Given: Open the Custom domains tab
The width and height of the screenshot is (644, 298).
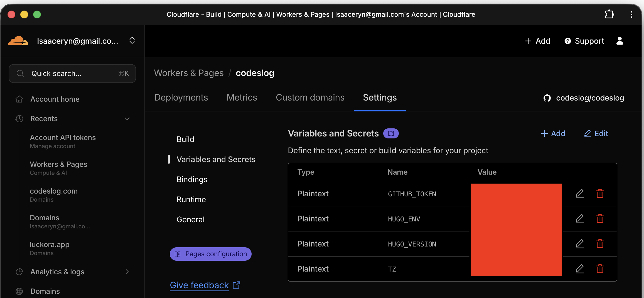Looking at the screenshot, I should [310, 97].
